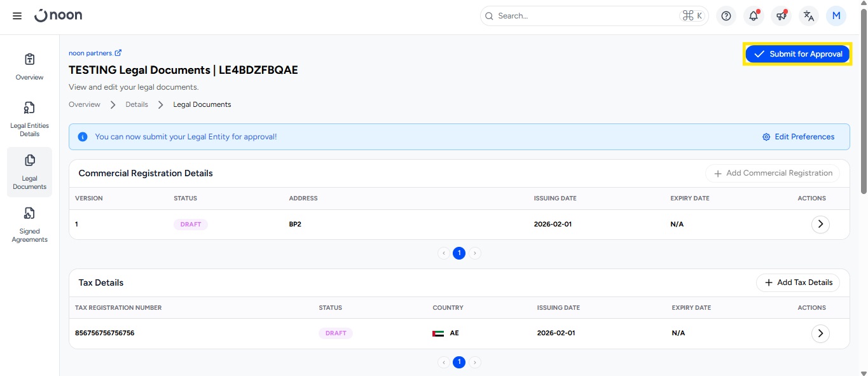The width and height of the screenshot is (868, 376).
Task: Open the user profile avatar M
Action: click(836, 16)
